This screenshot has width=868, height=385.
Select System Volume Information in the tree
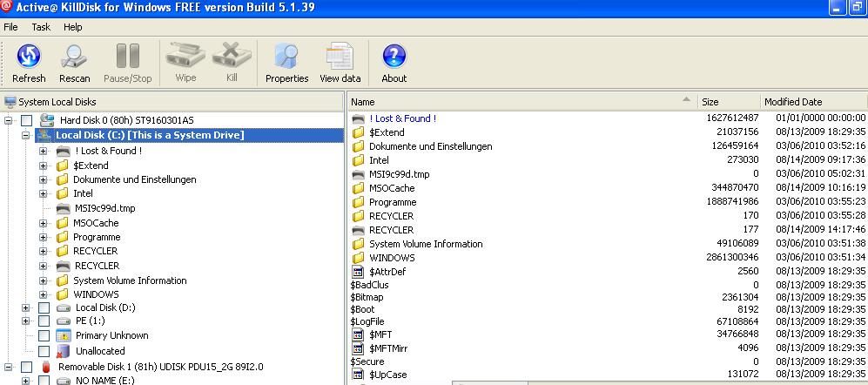(130, 280)
